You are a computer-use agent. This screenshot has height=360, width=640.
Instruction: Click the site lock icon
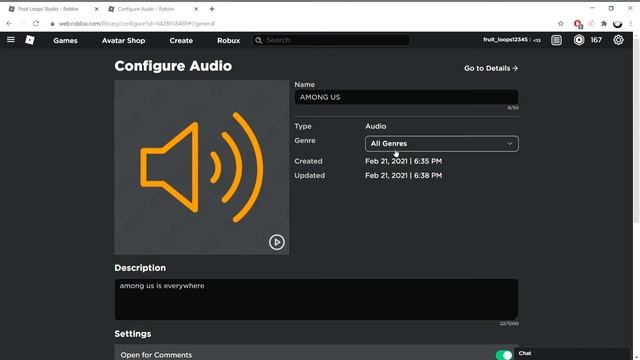[x=52, y=24]
